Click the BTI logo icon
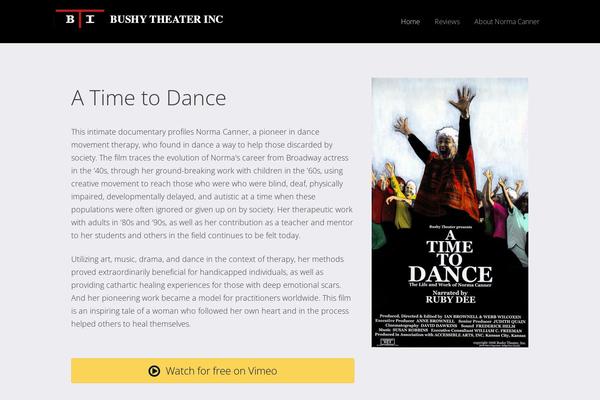Image resolution: width=600 pixels, height=400 pixels. click(80, 19)
